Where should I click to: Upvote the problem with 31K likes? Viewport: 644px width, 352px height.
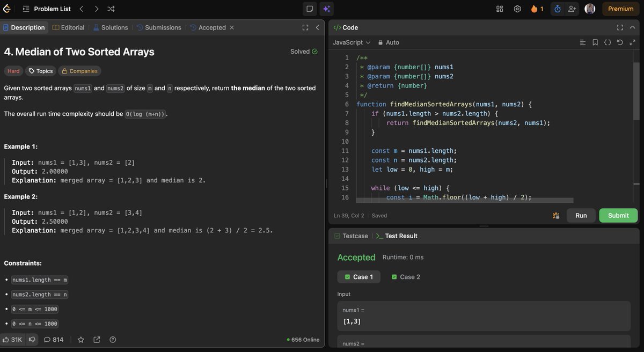(x=12, y=339)
